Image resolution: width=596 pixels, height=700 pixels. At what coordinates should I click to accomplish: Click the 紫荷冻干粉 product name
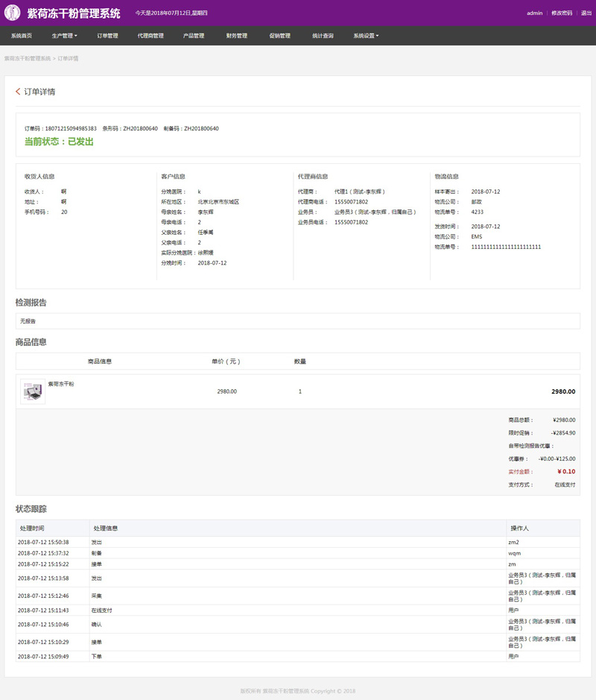61,384
